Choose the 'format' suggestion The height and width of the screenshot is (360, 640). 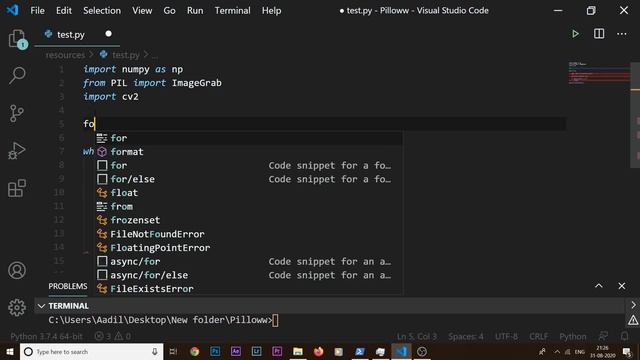pos(249,152)
